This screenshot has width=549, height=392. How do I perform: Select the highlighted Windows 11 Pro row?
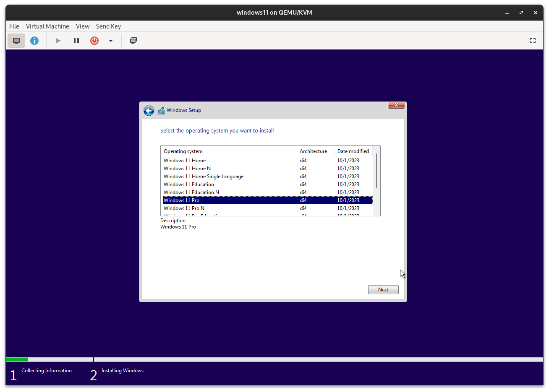pyautogui.click(x=268, y=200)
